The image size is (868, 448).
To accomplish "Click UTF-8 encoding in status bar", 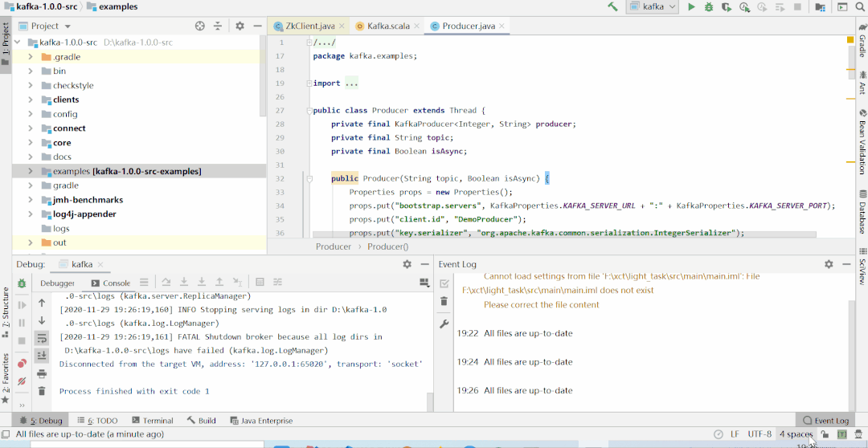I will pos(759,434).
